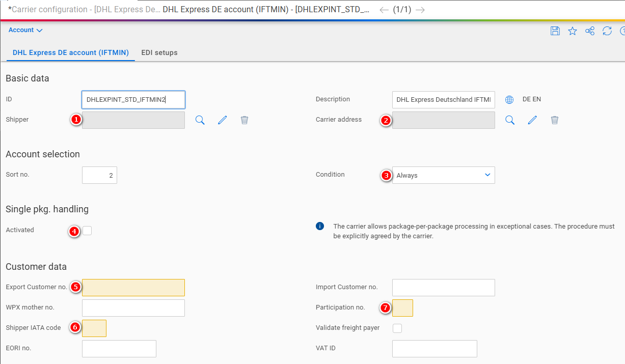Search for a Carrier address
625x364 pixels.
[x=510, y=120]
